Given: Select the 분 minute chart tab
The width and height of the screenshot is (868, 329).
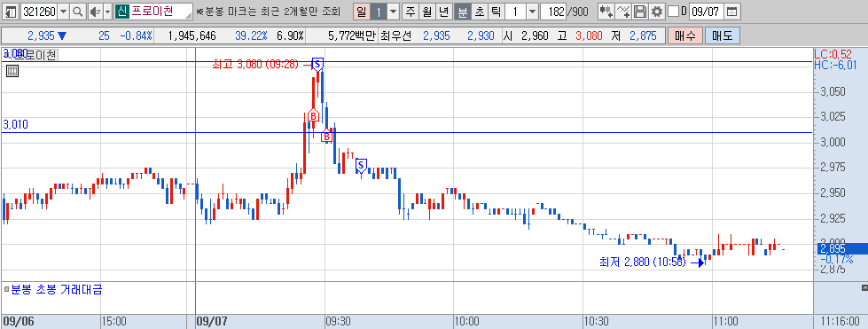Looking at the screenshot, I should click(462, 11).
